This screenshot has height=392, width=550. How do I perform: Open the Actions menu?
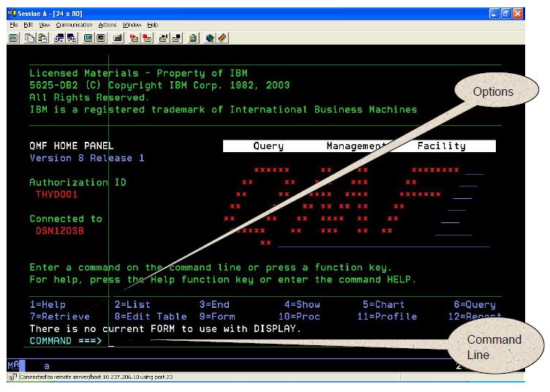click(x=108, y=25)
